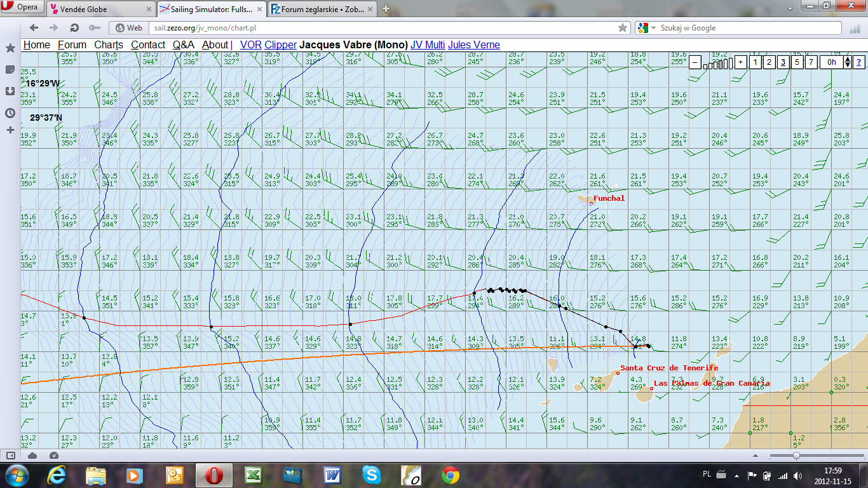868x488 pixels.
Task: Toggle Opera Turbo speedometer icon
Action: coord(53,456)
